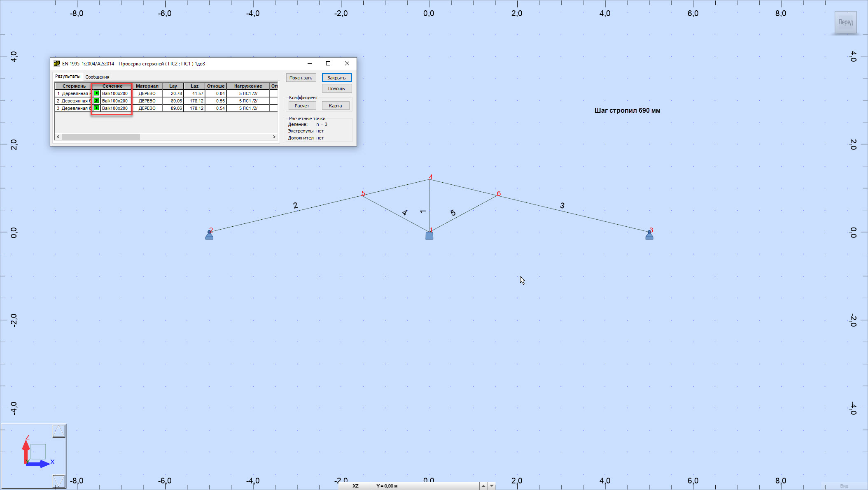
Task: Click Balk100x200 section in row 2
Action: [115, 101]
